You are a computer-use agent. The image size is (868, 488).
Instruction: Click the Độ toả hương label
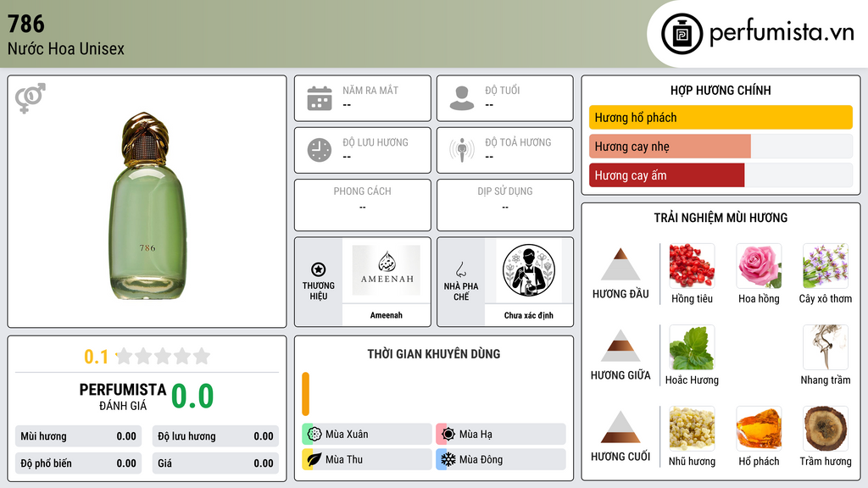click(x=518, y=142)
